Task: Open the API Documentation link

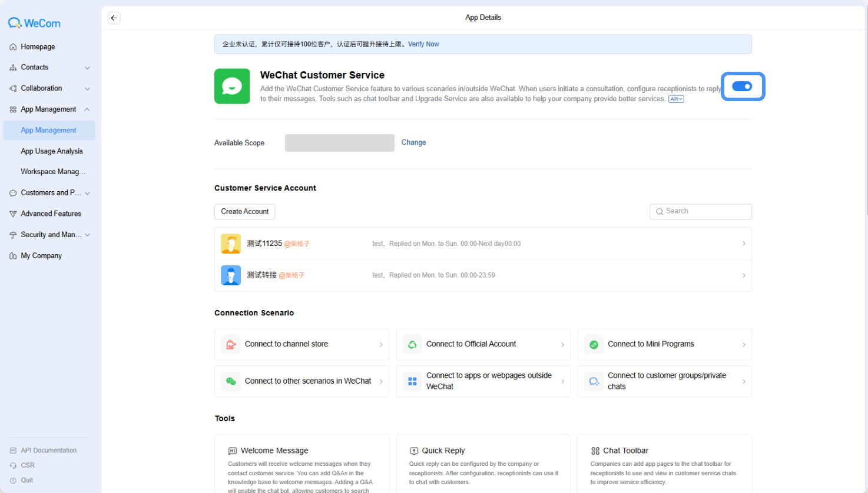Action: point(49,451)
